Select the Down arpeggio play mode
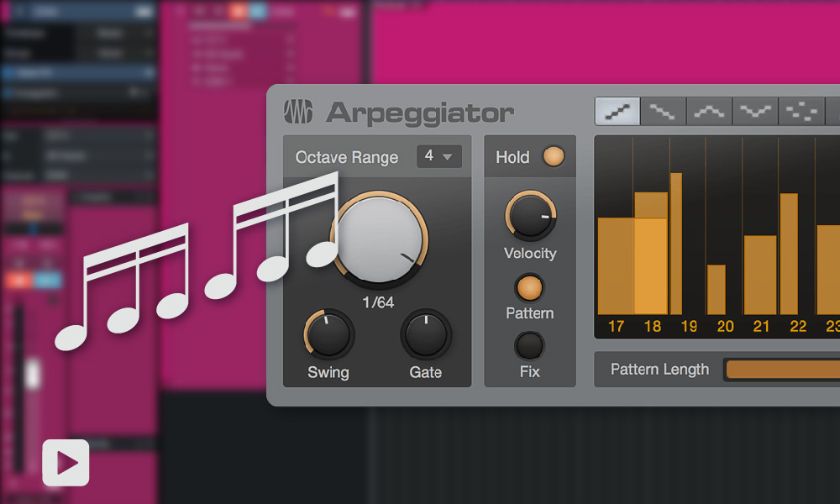 point(664,112)
